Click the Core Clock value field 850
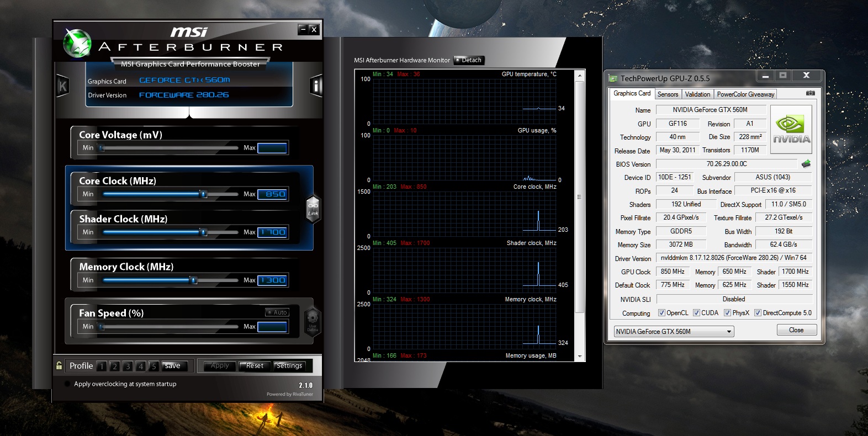868x436 pixels. coord(272,194)
